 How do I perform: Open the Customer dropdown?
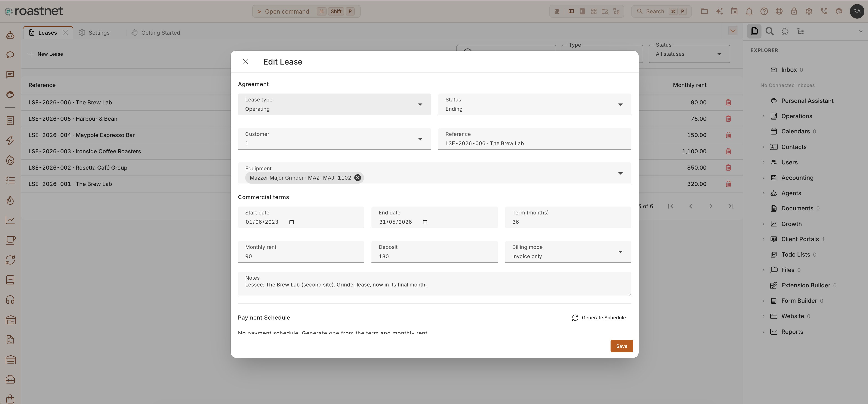pyautogui.click(x=334, y=139)
